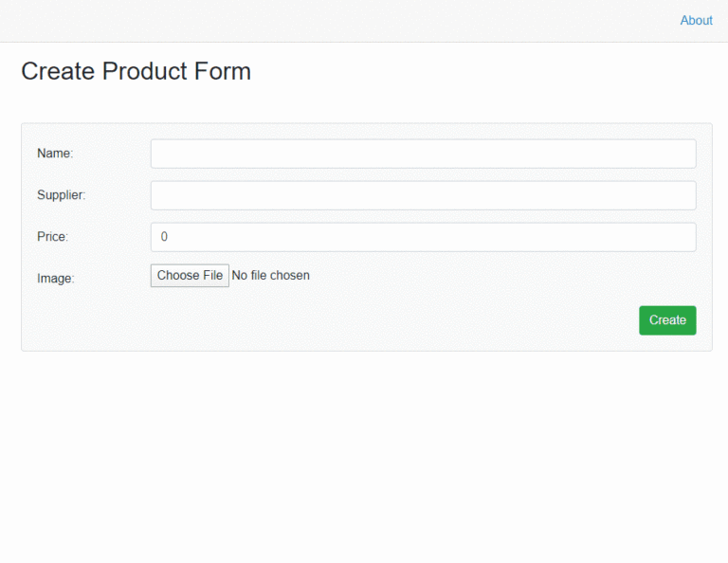Click the Name input field
728x563 pixels.
[x=423, y=154]
